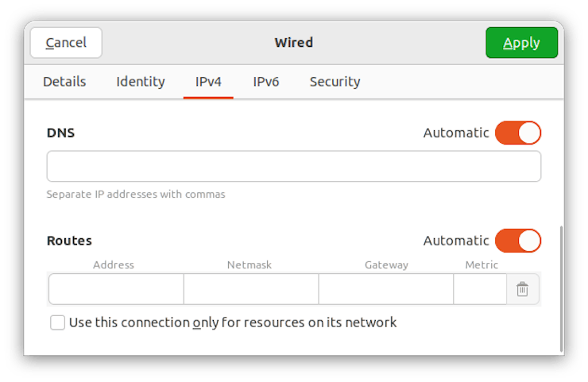Toggle the Routes Automatic switch

click(517, 241)
